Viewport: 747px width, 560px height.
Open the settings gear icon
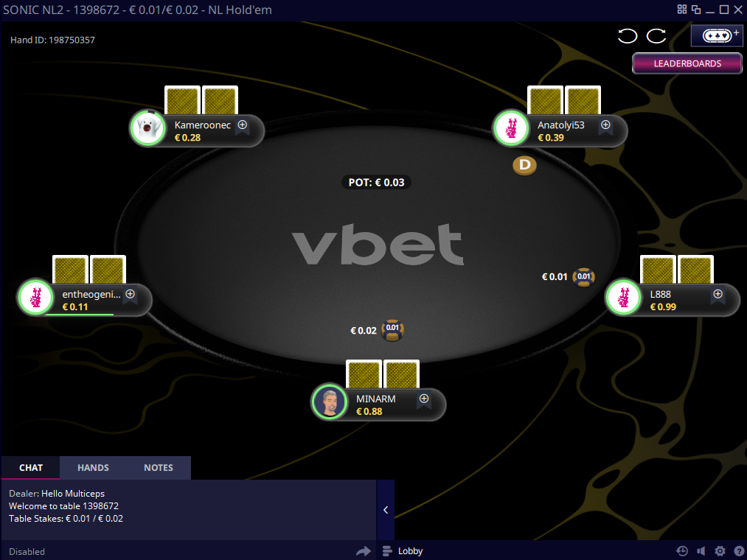(720, 551)
